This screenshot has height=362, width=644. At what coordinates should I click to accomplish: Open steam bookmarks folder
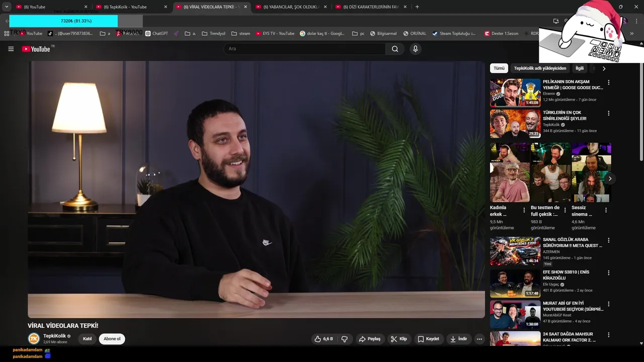click(240, 34)
